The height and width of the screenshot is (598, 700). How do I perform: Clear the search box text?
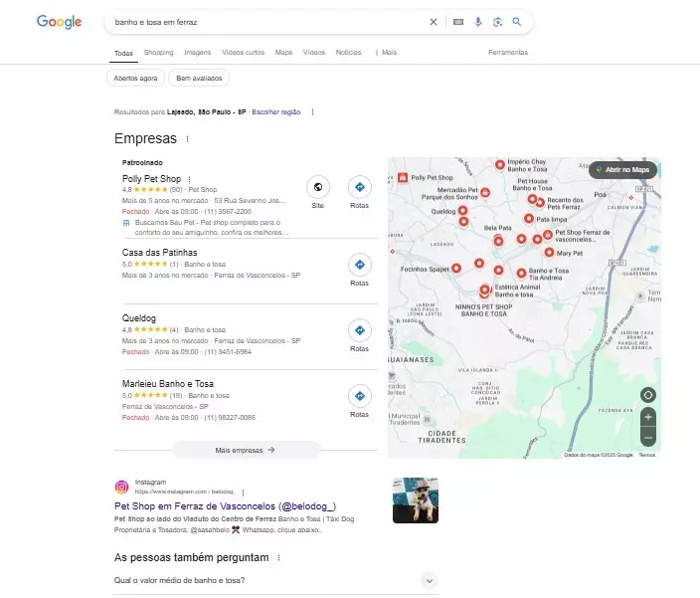point(433,22)
